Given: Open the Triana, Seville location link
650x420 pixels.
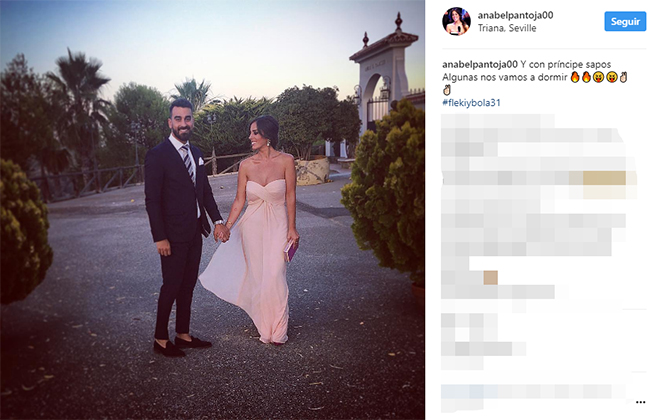Looking at the screenshot, I should [x=507, y=28].
